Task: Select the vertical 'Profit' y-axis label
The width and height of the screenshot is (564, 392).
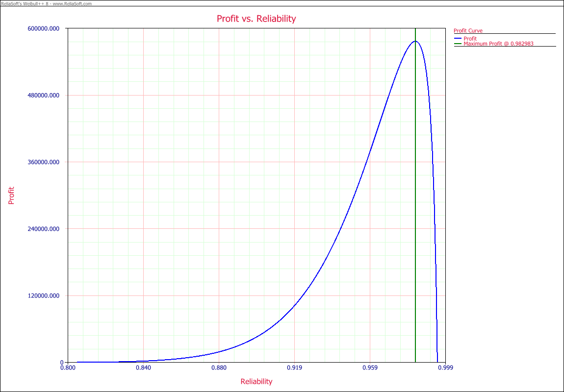Action: 11,195
